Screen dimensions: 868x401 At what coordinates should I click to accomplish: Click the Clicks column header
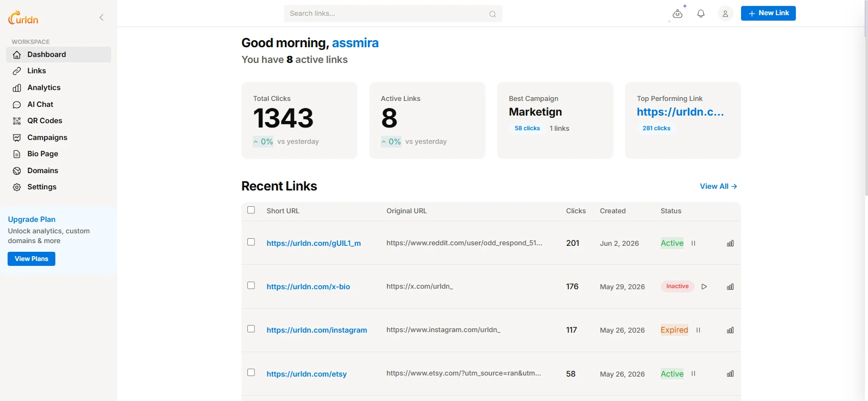point(576,211)
